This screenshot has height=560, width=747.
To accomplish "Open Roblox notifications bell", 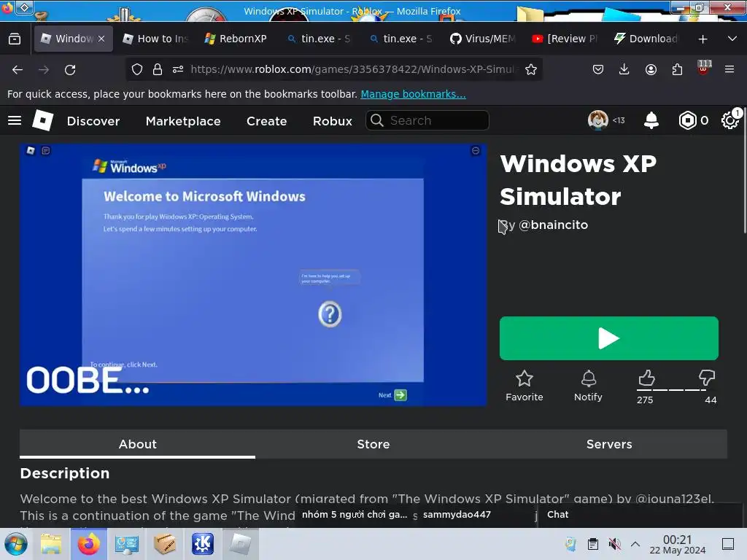I will tap(651, 120).
